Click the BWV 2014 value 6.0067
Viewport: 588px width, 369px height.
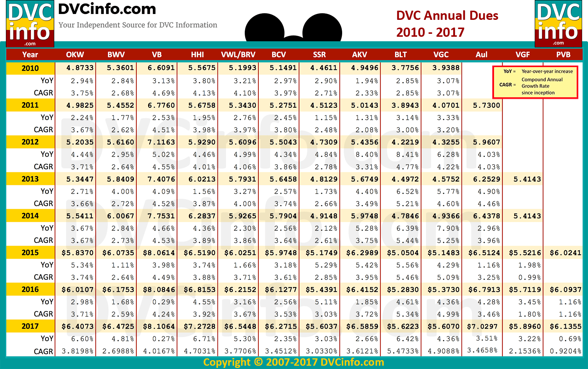(x=121, y=216)
